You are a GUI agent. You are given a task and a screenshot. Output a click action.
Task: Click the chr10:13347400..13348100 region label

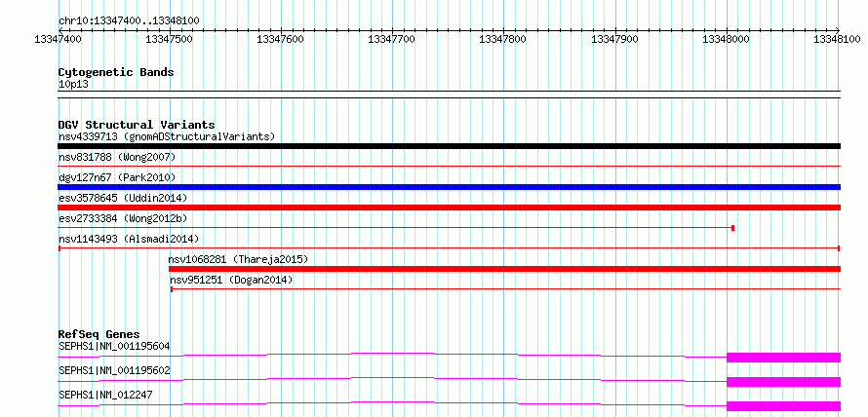click(129, 20)
